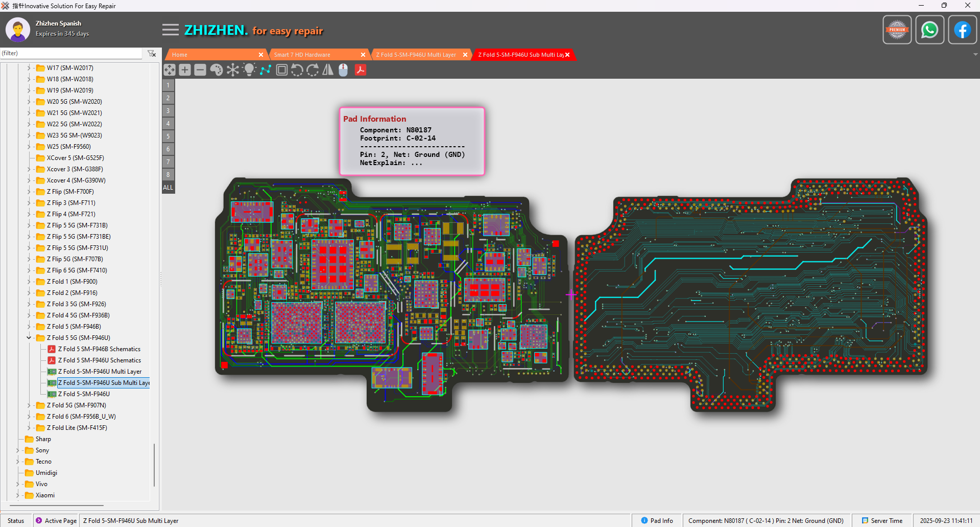Open Z Fold 5-SM-F946U board file
The width and height of the screenshot is (980, 527).
[x=84, y=394]
